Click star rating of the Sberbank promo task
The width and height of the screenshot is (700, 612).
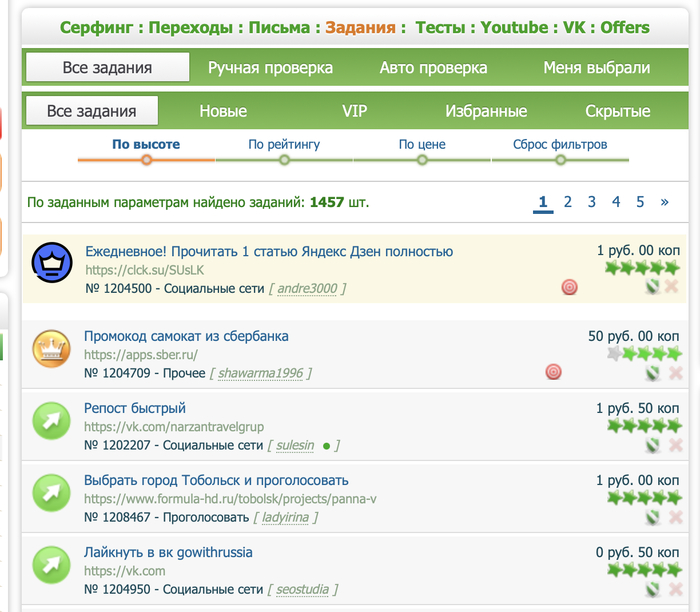tap(644, 354)
